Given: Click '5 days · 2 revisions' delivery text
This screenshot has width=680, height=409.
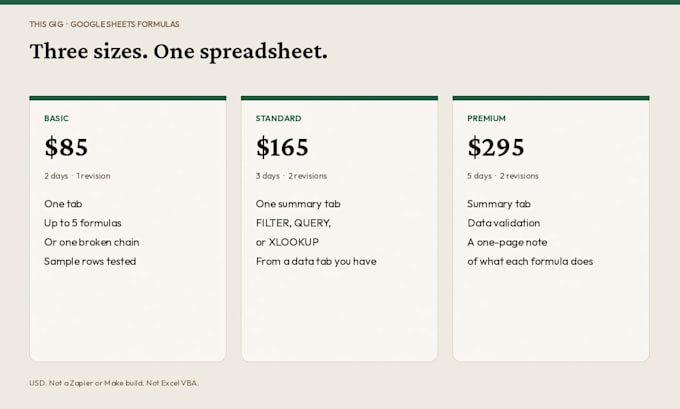Looking at the screenshot, I should 503,176.
